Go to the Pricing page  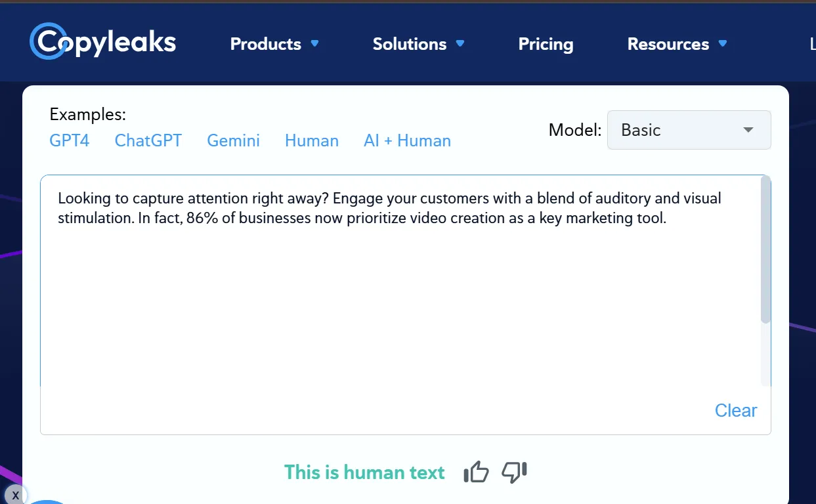pyautogui.click(x=546, y=44)
